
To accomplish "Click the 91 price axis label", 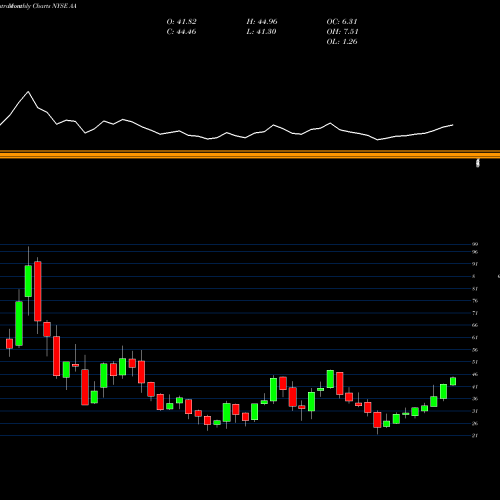I will coord(475,264).
